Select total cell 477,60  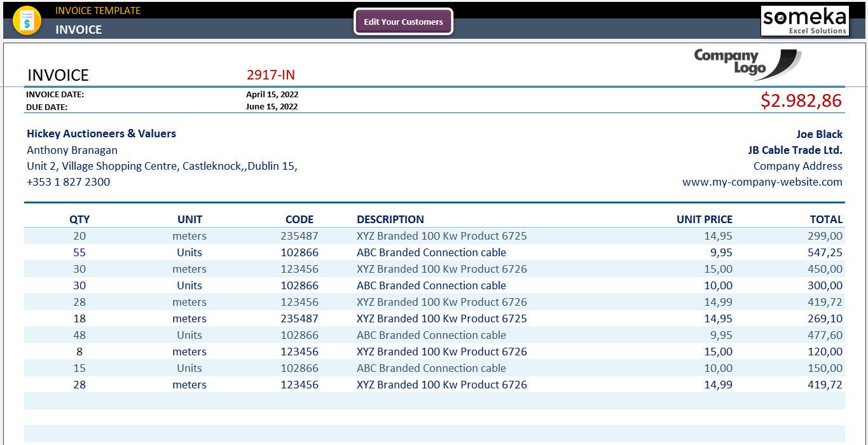[826, 335]
